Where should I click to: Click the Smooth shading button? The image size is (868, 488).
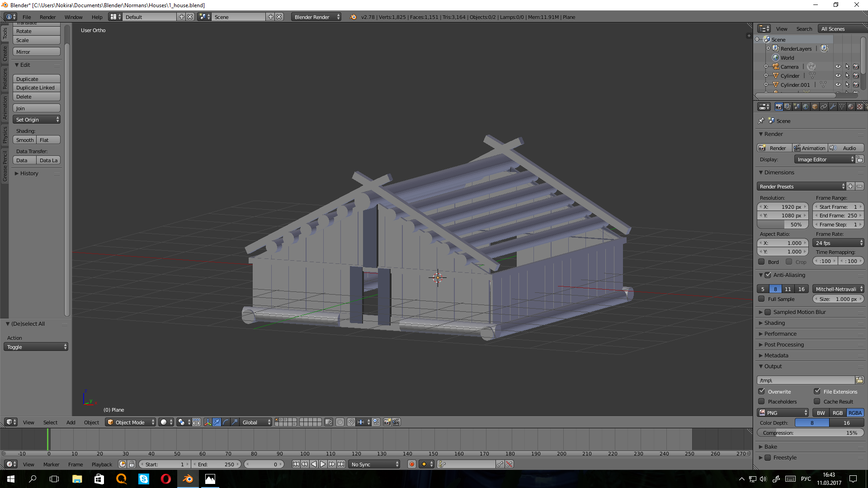point(24,140)
